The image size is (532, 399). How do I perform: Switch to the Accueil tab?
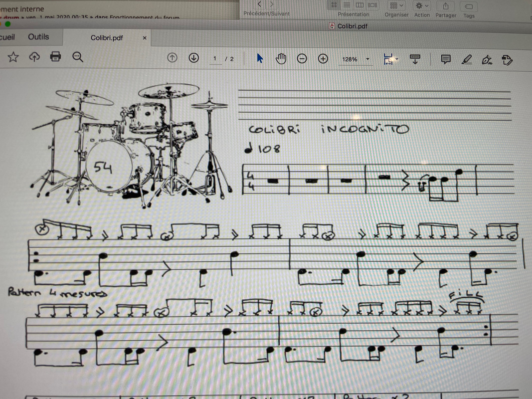click(x=7, y=36)
